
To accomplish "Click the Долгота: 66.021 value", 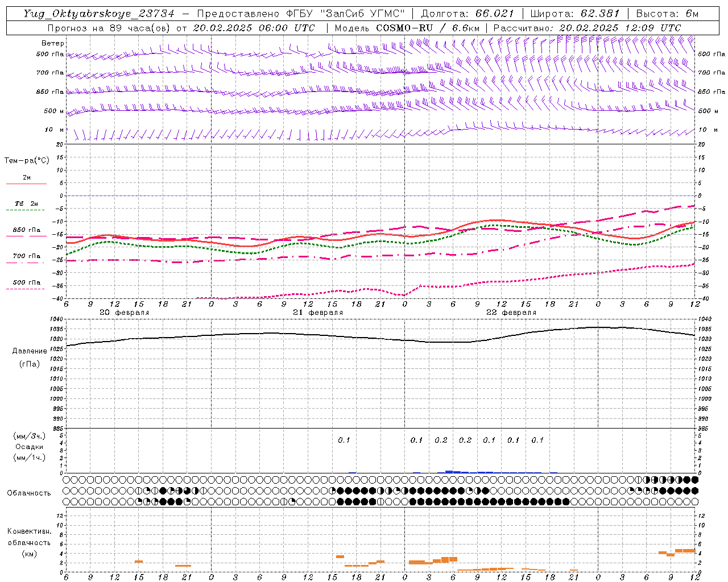I will 468,14.
